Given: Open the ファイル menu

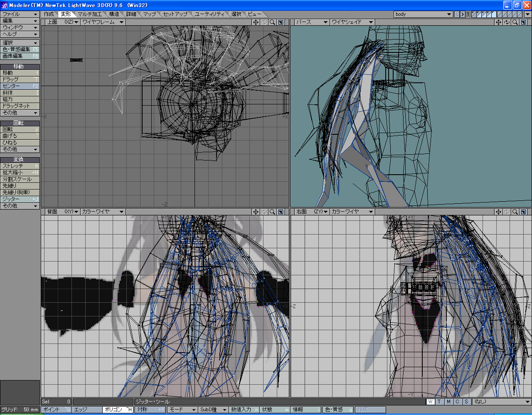Looking at the screenshot, I should tap(20, 14).
